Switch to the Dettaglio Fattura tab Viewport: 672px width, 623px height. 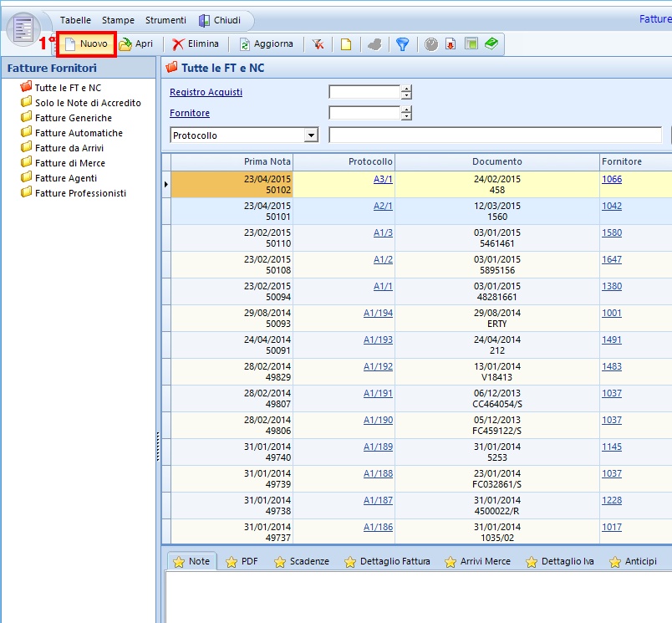coord(386,562)
